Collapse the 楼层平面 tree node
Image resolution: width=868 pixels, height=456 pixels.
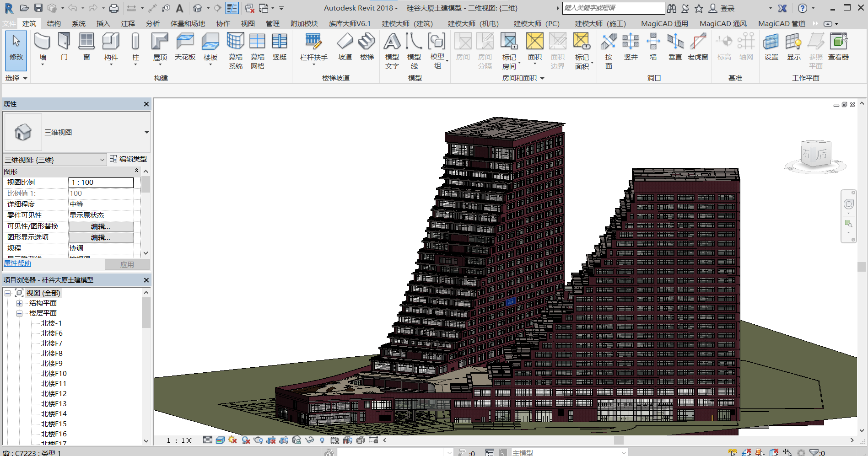click(20, 313)
